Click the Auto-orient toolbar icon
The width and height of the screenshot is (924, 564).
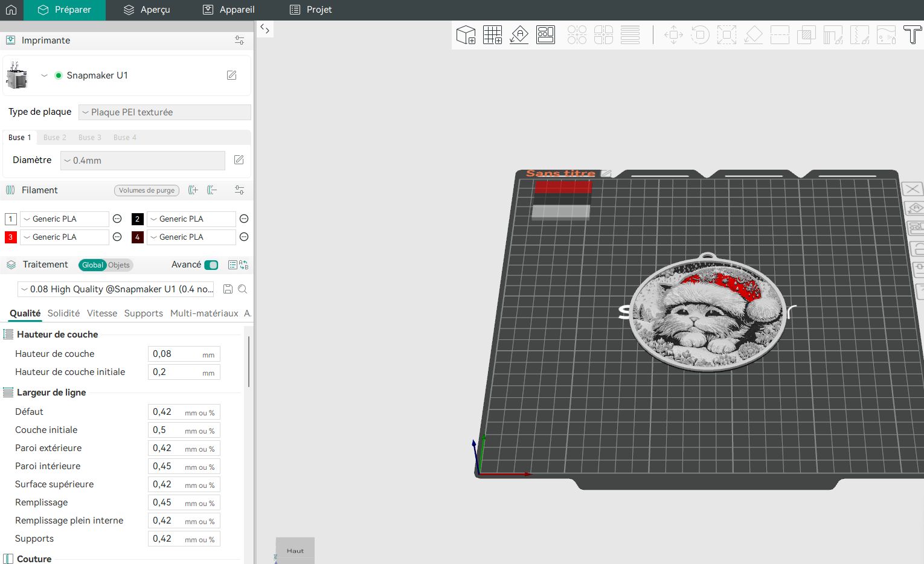click(519, 35)
